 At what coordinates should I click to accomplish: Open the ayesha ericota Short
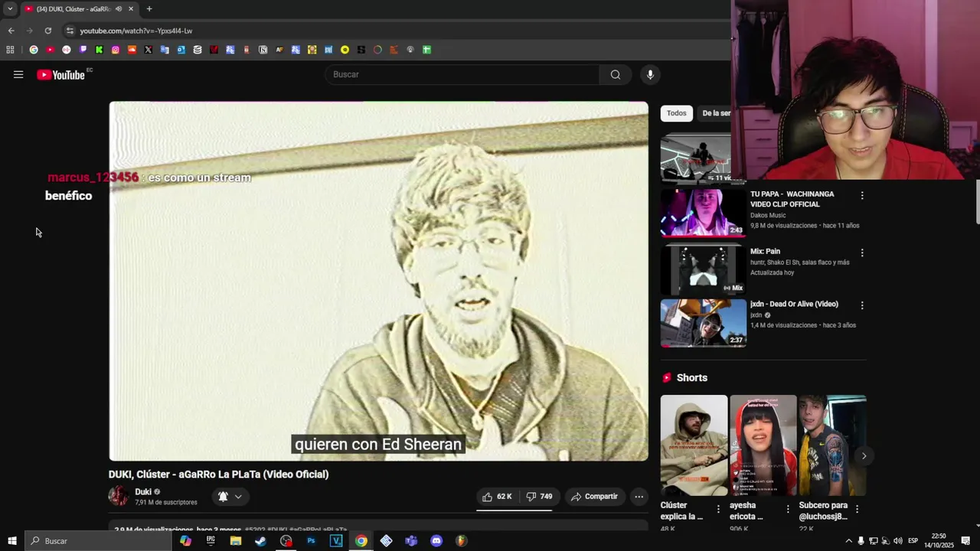pyautogui.click(x=763, y=445)
